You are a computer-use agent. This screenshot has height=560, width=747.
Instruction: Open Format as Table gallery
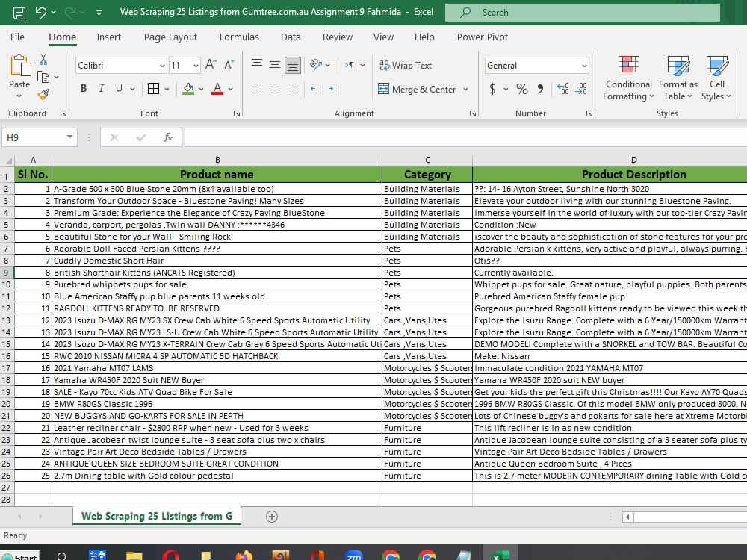678,78
